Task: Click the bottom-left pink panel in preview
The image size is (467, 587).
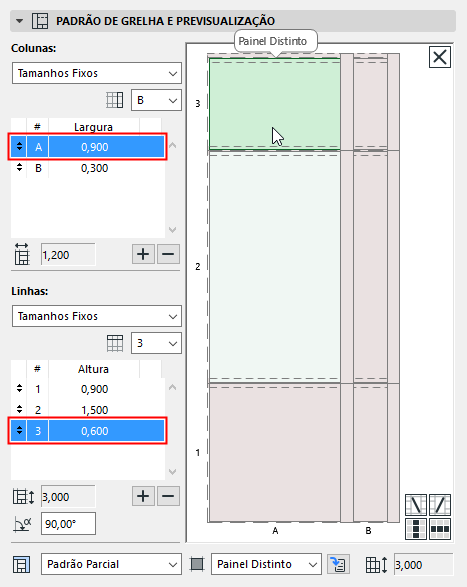Action: click(x=275, y=453)
